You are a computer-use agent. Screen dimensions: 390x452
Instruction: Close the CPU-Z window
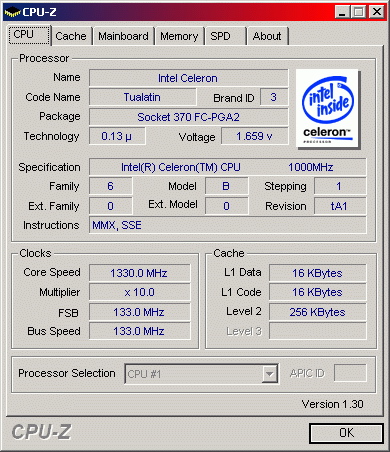coord(377,12)
